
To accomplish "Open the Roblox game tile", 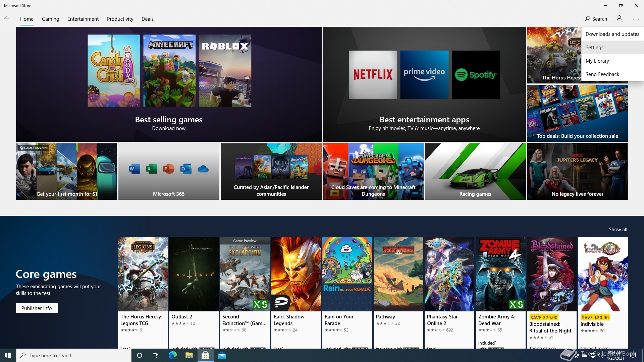I will tap(225, 70).
